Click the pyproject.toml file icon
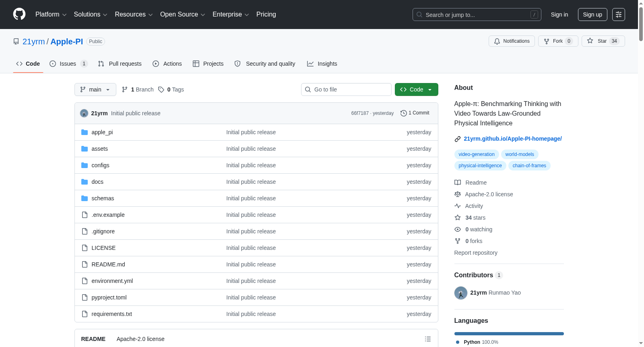This screenshot has width=644, height=347. [x=85, y=297]
